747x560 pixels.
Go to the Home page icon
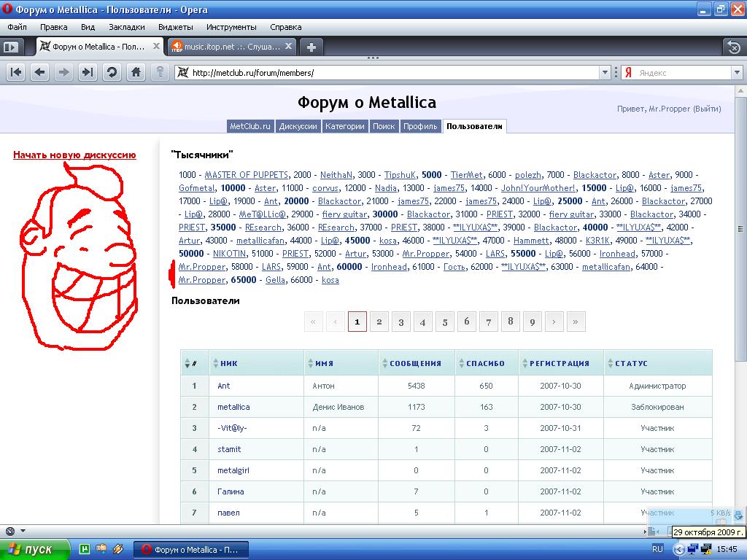coord(136,72)
